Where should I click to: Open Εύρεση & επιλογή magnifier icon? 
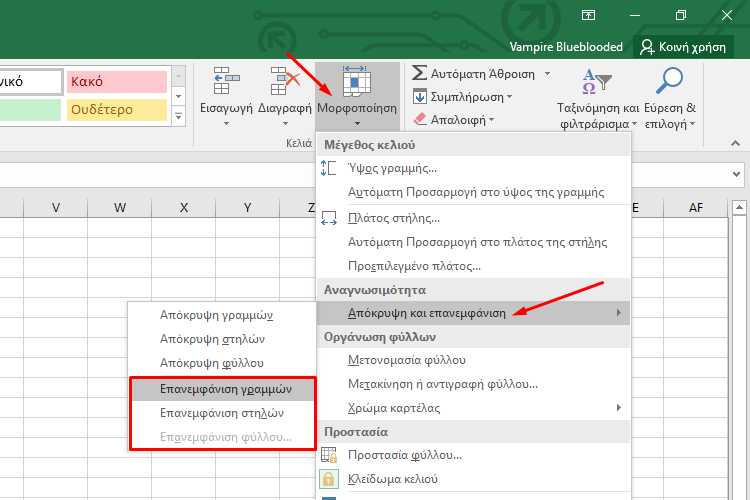pyautogui.click(x=669, y=80)
